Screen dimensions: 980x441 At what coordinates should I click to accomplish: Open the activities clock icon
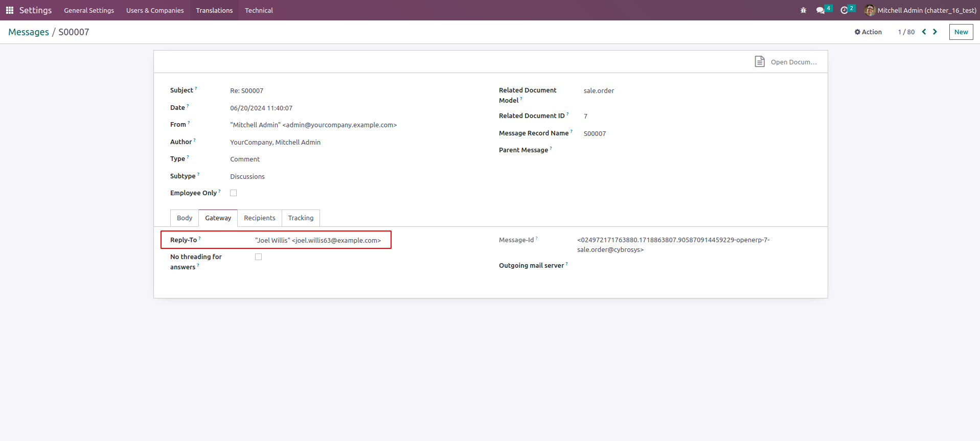pyautogui.click(x=844, y=10)
